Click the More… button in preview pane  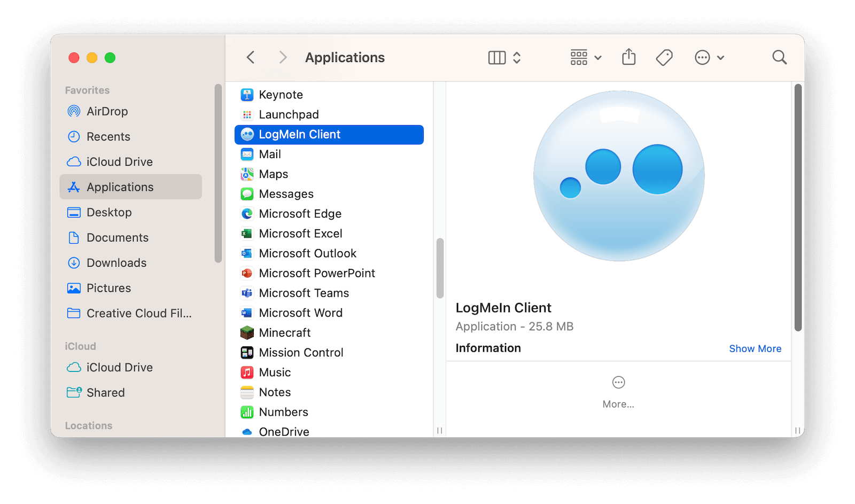pyautogui.click(x=618, y=392)
